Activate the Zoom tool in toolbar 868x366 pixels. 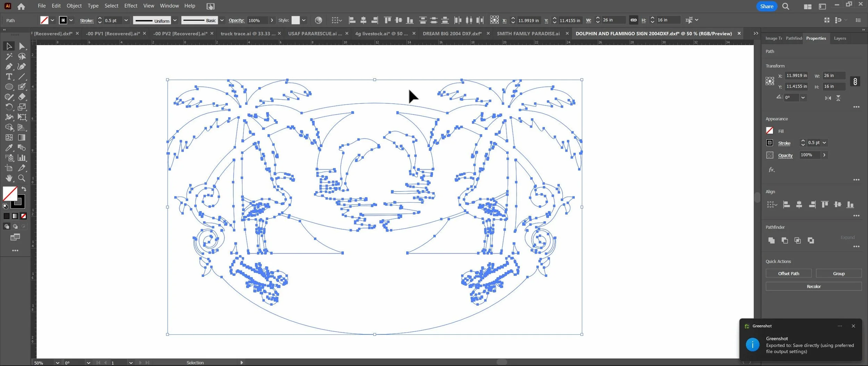pos(22,178)
